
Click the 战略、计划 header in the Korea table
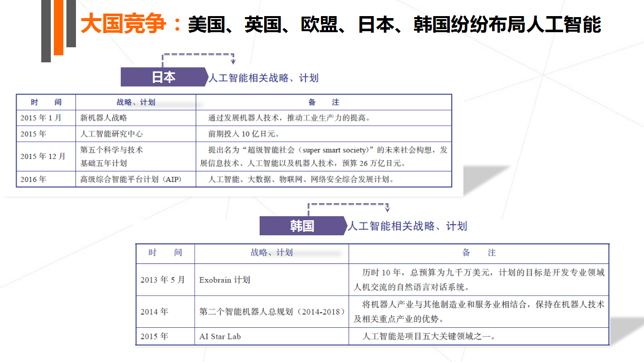[x=272, y=253]
